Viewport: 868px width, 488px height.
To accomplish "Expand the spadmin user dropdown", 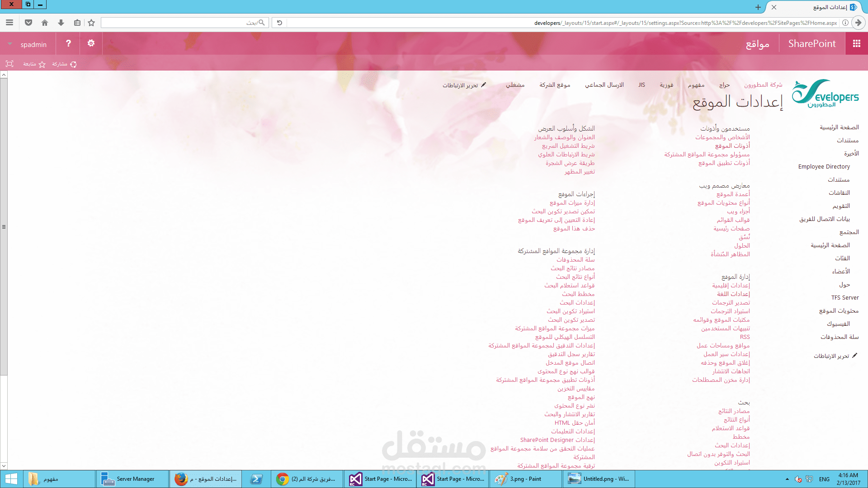I will pyautogui.click(x=10, y=44).
